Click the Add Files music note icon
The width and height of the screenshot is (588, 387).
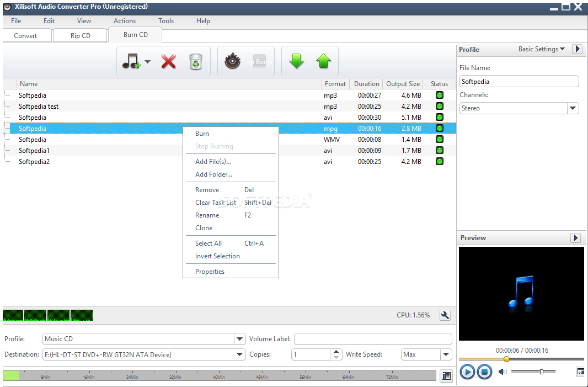pos(132,61)
